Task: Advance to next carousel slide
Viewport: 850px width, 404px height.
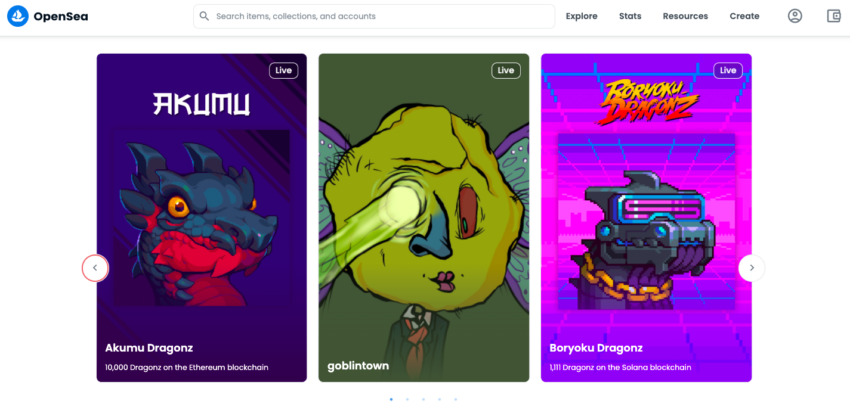Action: (x=751, y=268)
